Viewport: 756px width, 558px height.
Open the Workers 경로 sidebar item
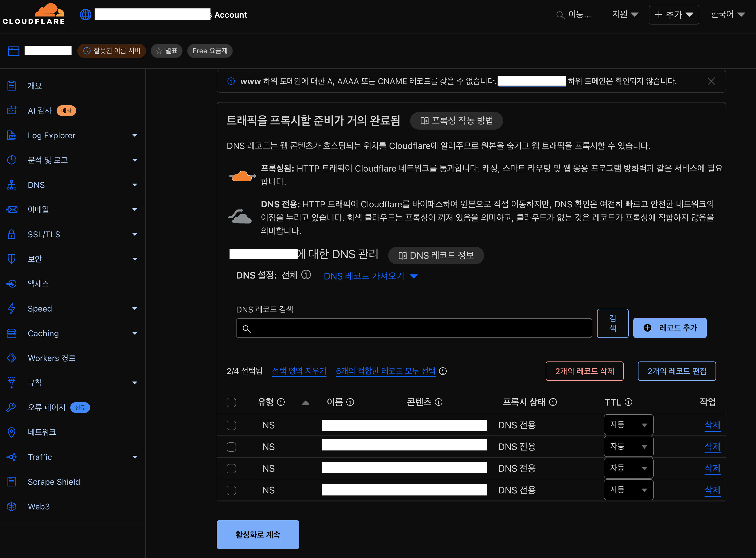pos(51,358)
